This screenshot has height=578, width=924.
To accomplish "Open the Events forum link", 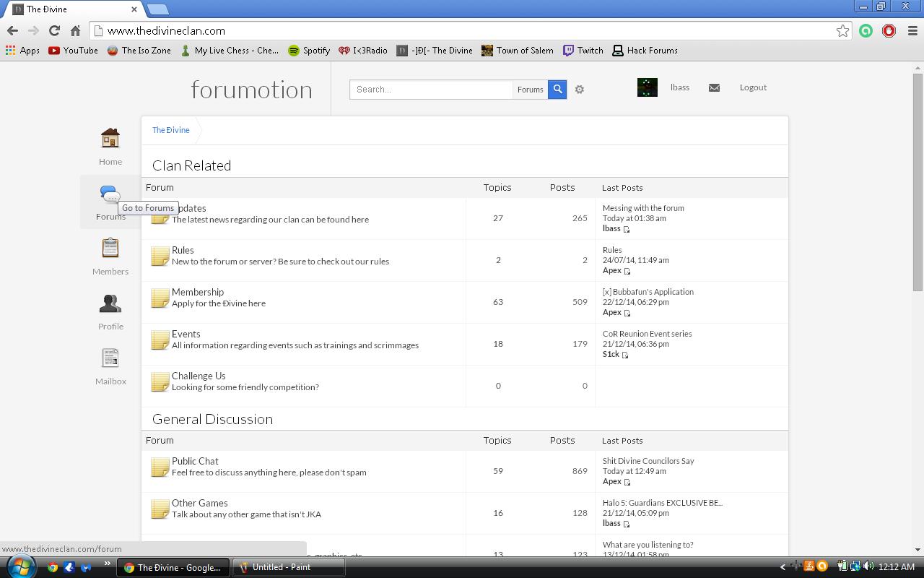I will [x=186, y=334].
